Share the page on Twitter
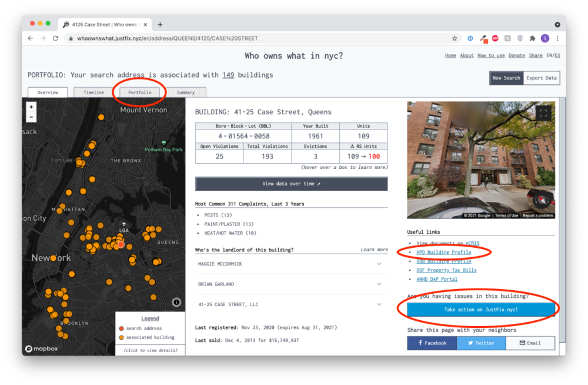The image size is (588, 385). 481,343
